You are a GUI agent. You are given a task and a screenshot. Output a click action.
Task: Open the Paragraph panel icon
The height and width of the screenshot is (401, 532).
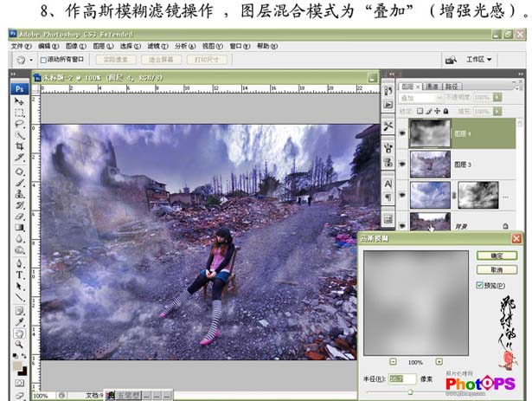[x=388, y=197]
